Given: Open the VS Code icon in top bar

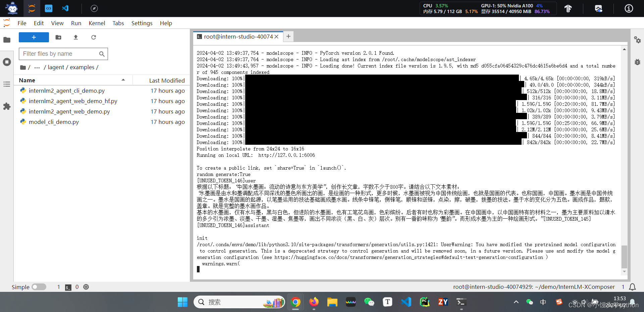Looking at the screenshot, I should coord(65,8).
